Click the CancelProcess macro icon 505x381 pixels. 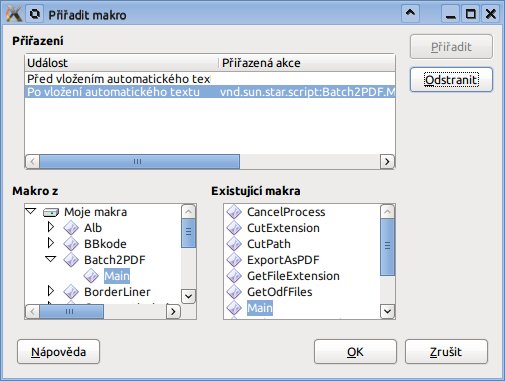234,212
